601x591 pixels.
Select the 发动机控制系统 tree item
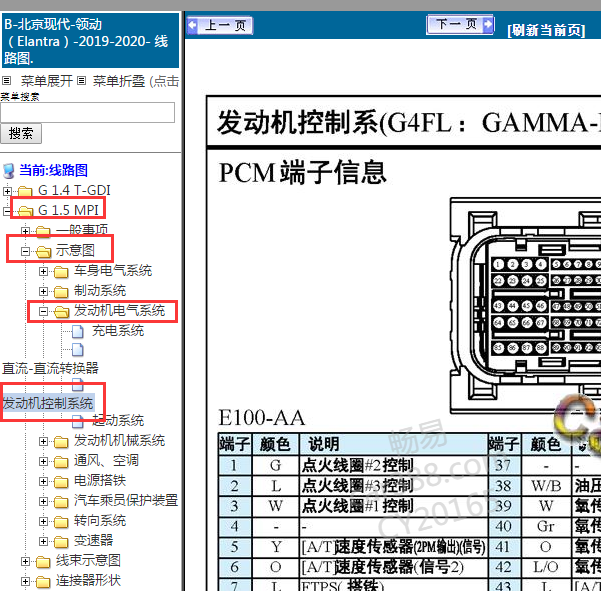coord(48,403)
